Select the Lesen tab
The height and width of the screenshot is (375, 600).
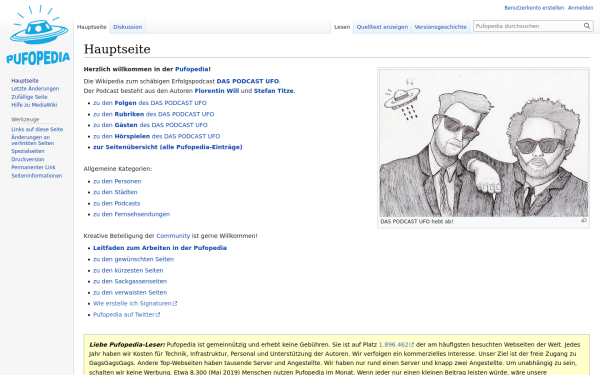coord(342,27)
